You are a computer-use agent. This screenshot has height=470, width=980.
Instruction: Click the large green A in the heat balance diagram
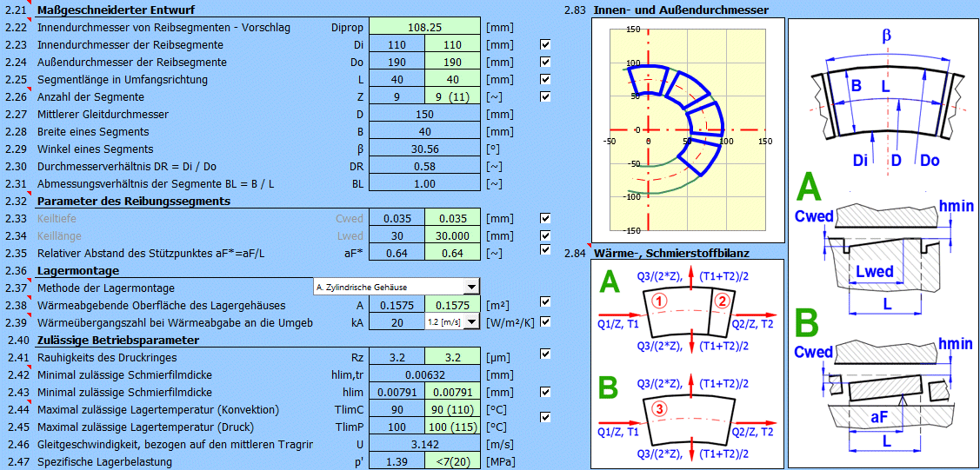(611, 282)
